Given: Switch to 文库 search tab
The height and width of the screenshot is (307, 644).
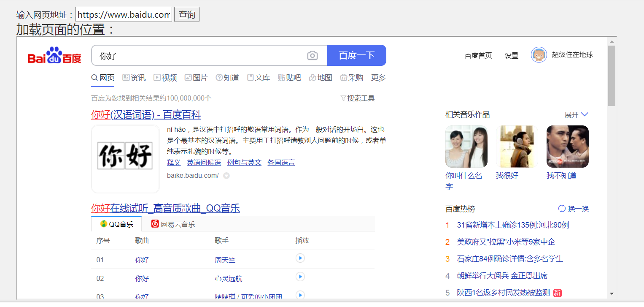Looking at the screenshot, I should [259, 78].
